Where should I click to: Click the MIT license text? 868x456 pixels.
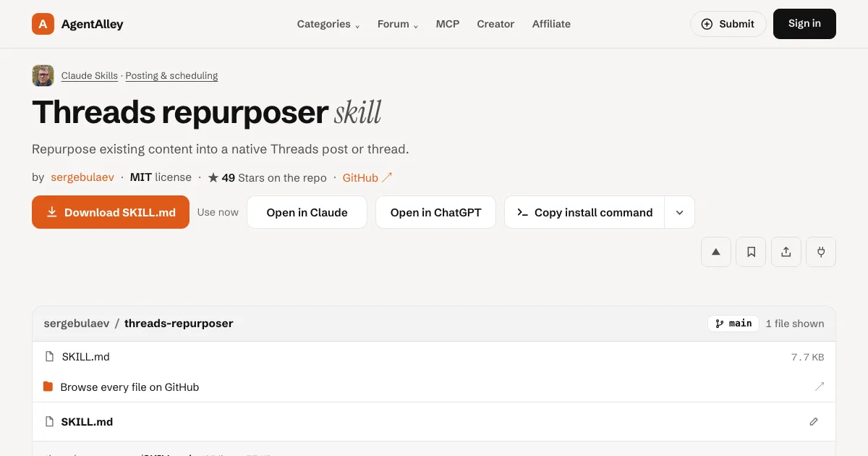[x=161, y=177]
